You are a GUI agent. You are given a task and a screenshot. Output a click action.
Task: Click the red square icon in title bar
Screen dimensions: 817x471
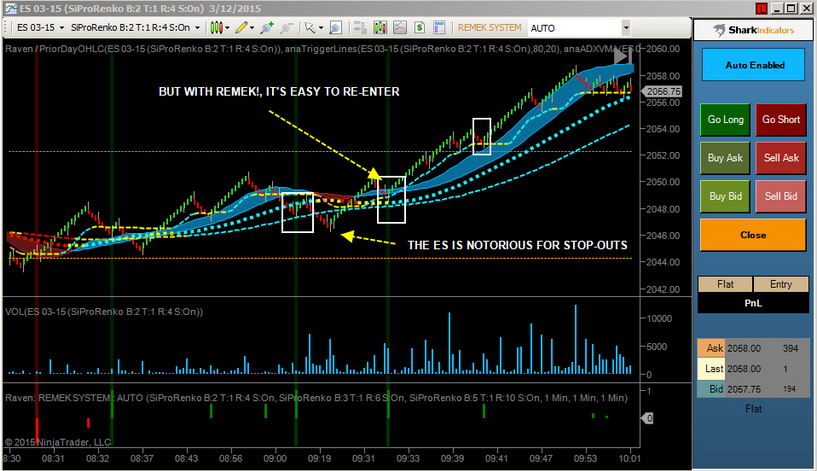pos(761,8)
